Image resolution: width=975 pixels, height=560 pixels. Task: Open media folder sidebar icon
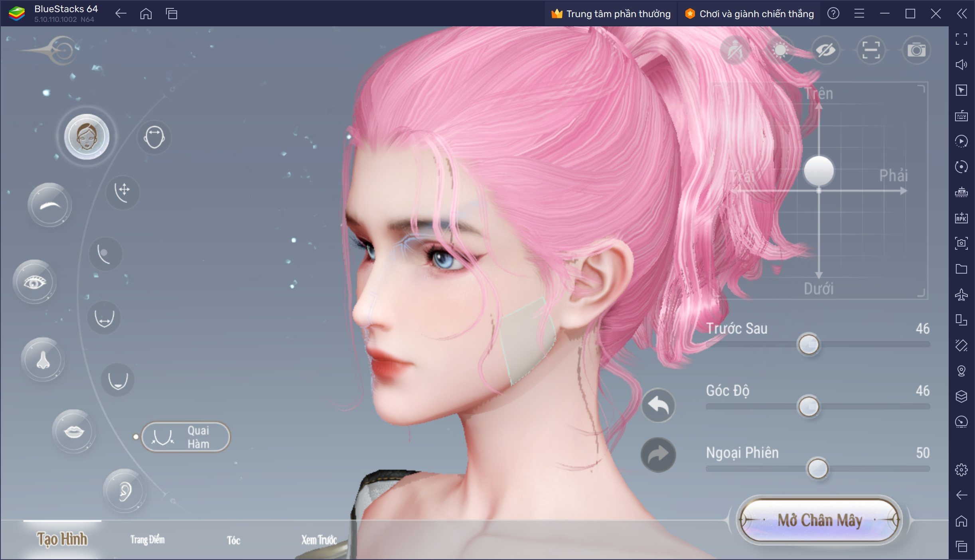961,269
